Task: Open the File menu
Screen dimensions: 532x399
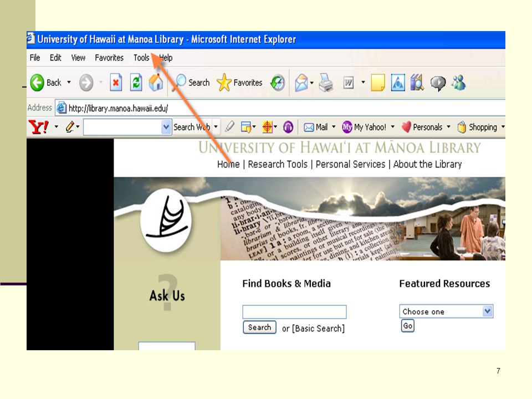Action: pos(35,58)
